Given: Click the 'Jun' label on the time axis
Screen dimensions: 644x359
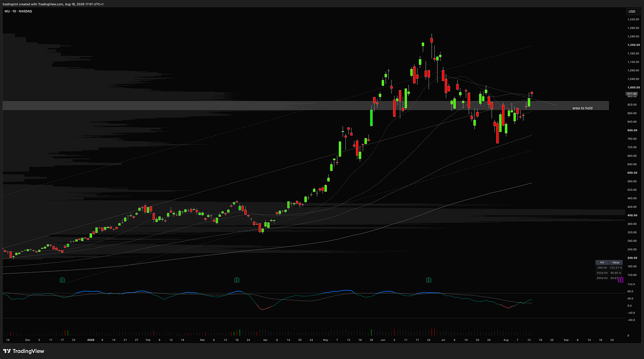Looking at the screenshot, I should [383, 340].
